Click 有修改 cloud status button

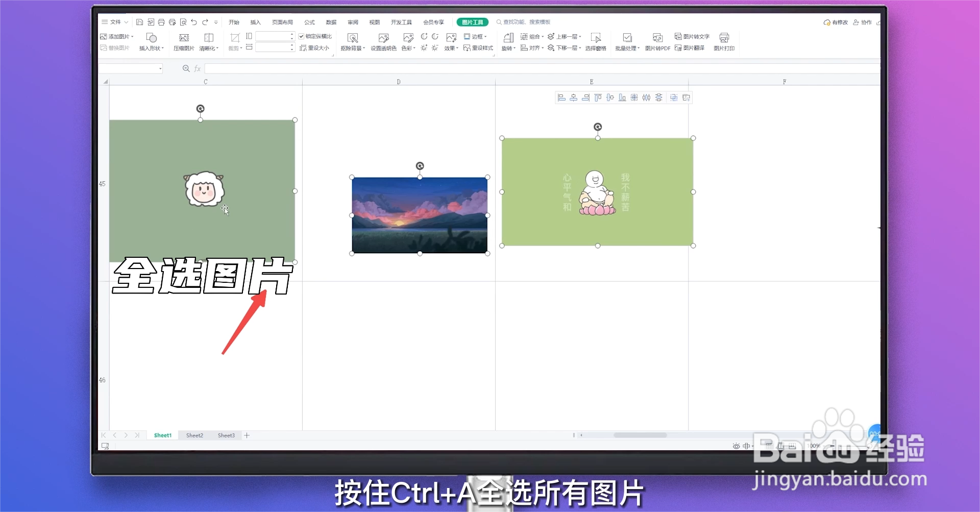click(x=836, y=22)
